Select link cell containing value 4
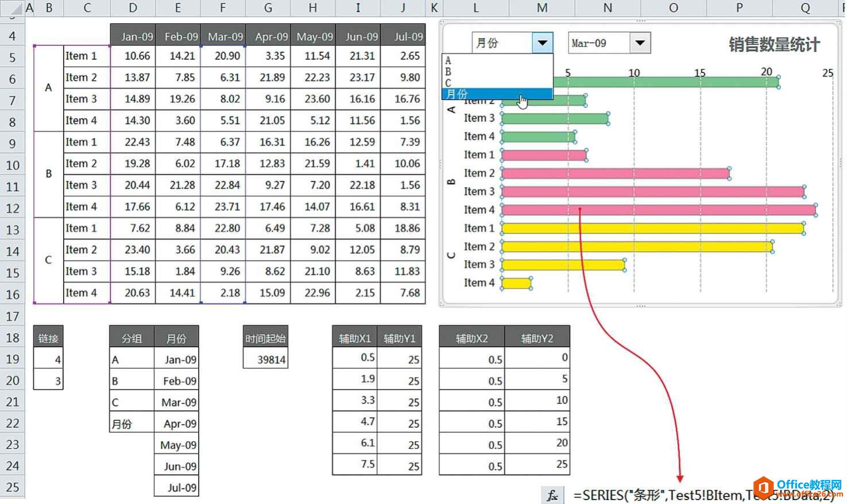Viewport: 847px width, 504px height. tap(48, 359)
